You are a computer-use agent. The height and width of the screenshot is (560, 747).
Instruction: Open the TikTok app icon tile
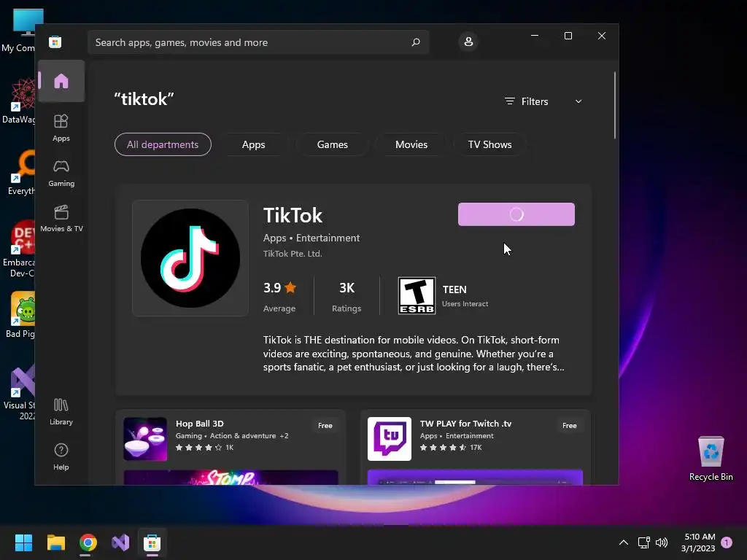[190, 258]
